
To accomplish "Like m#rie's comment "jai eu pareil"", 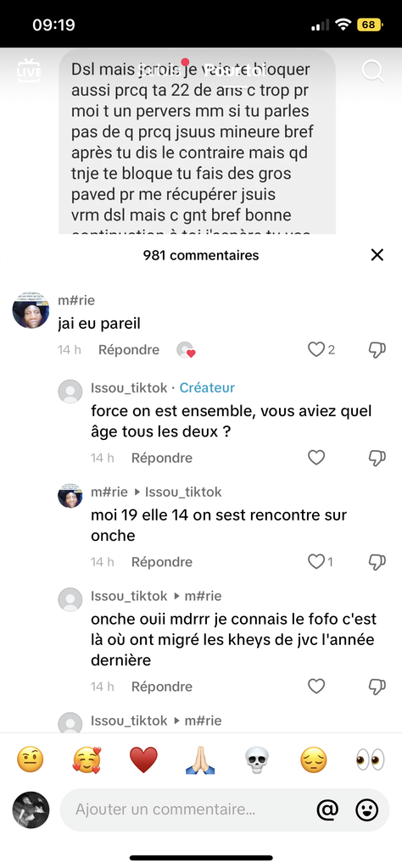I will pyautogui.click(x=315, y=349).
